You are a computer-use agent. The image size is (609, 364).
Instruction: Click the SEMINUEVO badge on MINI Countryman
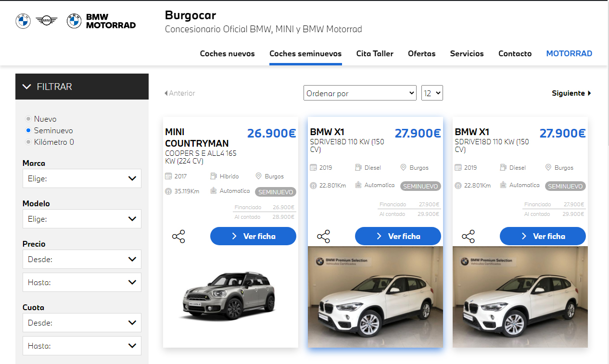coord(276,192)
